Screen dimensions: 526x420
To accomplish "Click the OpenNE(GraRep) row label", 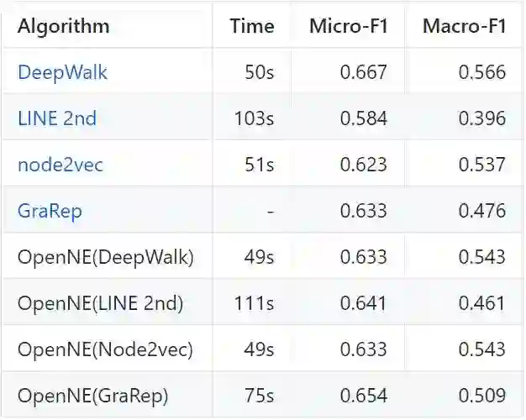I will pos(92,396).
